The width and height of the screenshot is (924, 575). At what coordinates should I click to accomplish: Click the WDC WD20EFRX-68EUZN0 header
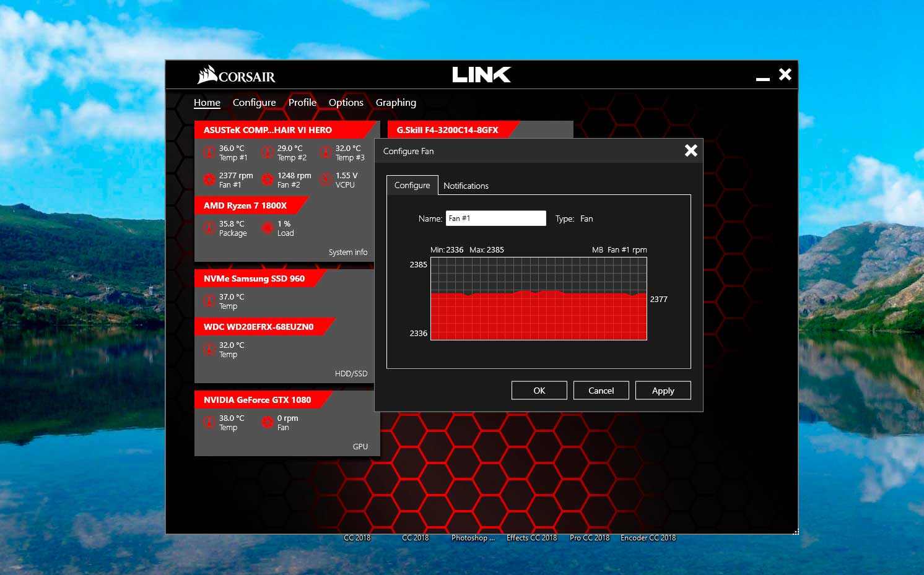tap(265, 327)
